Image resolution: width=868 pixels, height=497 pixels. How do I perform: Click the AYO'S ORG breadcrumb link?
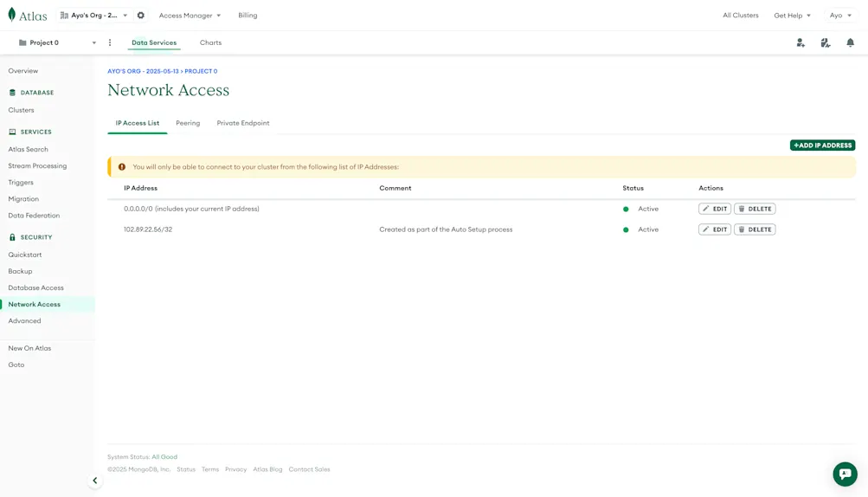click(x=143, y=72)
